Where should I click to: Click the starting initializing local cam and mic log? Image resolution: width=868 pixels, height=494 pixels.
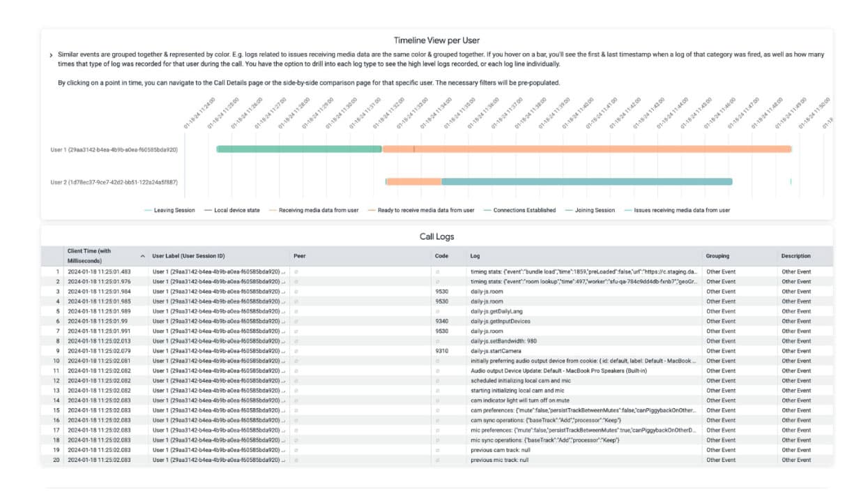(517, 391)
